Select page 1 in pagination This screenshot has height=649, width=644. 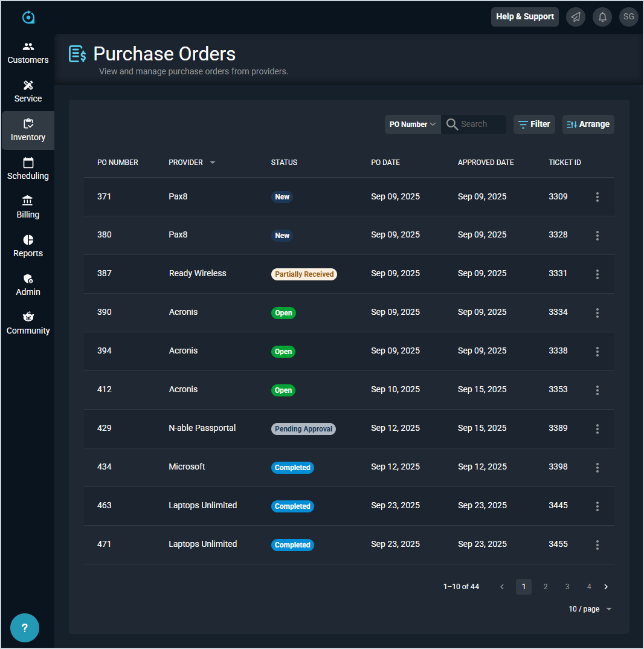tap(524, 587)
